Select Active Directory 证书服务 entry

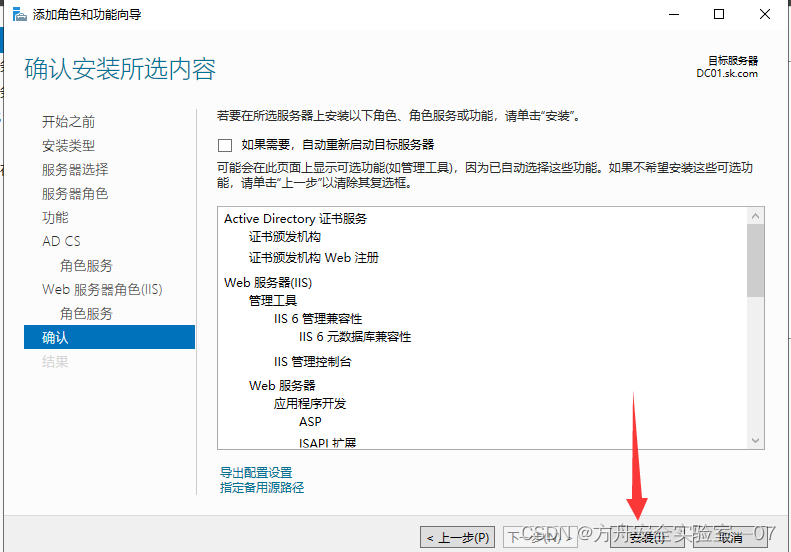tap(296, 219)
